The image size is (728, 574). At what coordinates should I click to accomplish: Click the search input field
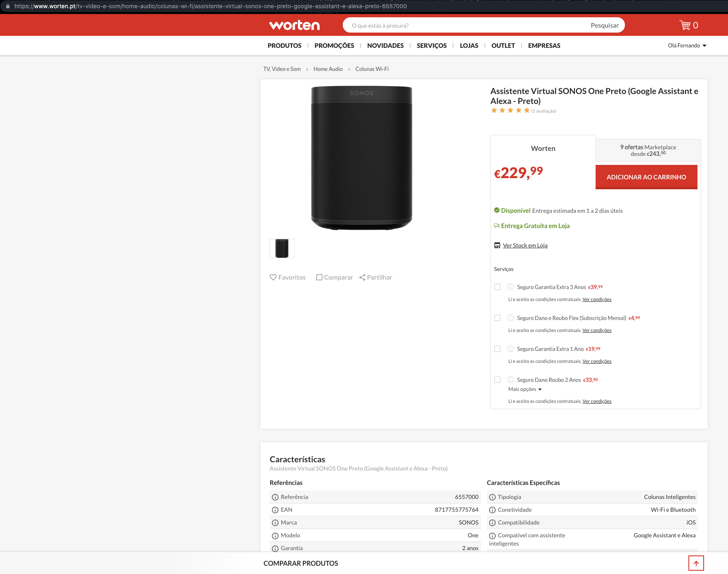point(465,25)
